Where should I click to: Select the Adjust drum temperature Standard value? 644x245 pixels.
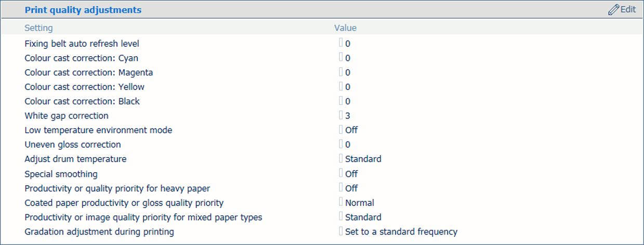click(363, 159)
